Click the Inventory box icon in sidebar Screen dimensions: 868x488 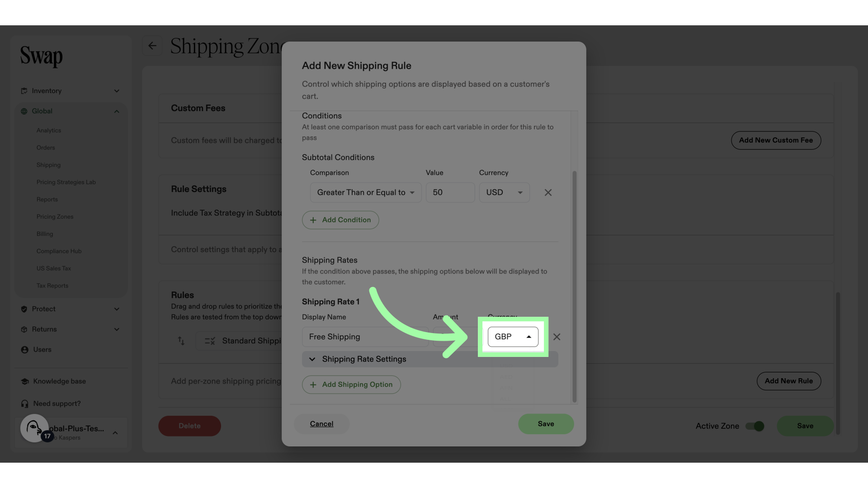pos(24,91)
